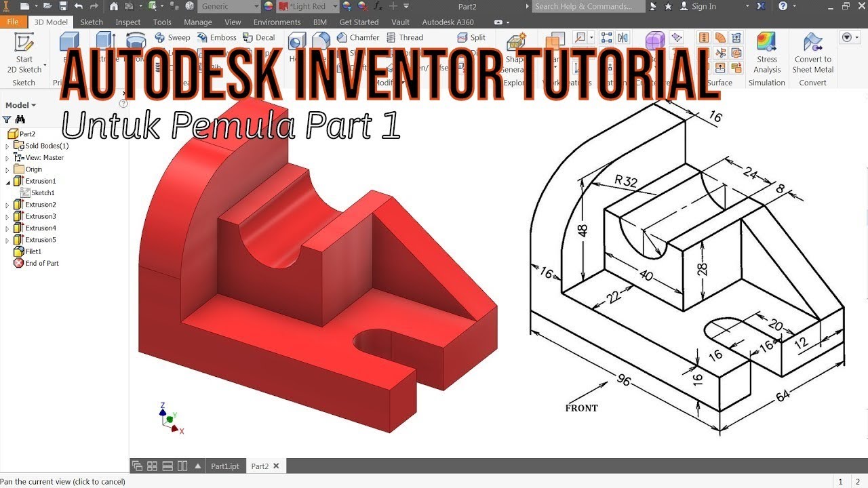Click the Fillet tool icon
This screenshot has height=488, width=868.
[x=321, y=41]
